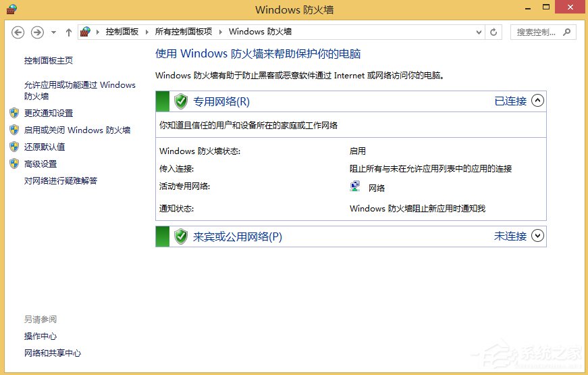Maximize the Windows 防火墙 window
The width and height of the screenshot is (588, 375).
[x=546, y=7]
